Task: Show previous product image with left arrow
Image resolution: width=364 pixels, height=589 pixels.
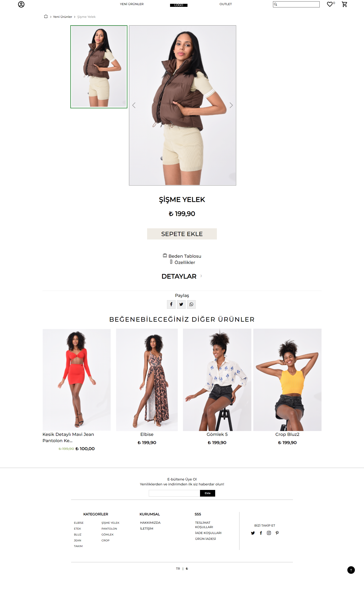Action: (134, 105)
